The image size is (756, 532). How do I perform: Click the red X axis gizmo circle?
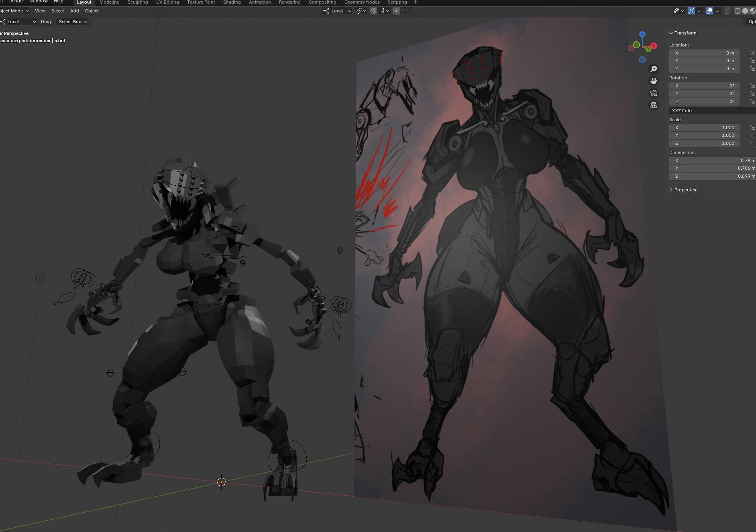[654, 46]
